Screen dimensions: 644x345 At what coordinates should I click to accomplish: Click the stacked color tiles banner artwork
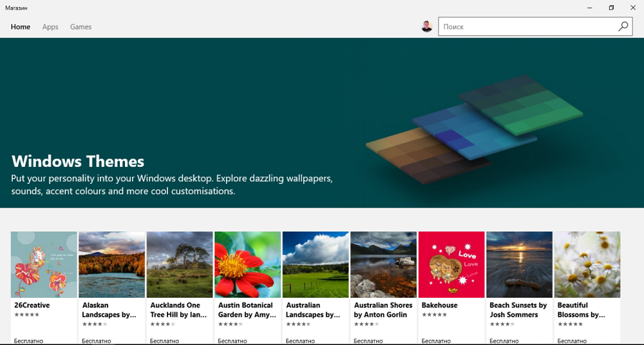point(475,129)
